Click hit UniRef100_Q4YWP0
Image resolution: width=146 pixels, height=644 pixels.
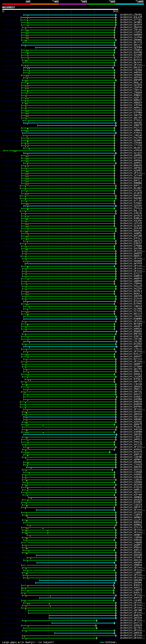point(131,22)
